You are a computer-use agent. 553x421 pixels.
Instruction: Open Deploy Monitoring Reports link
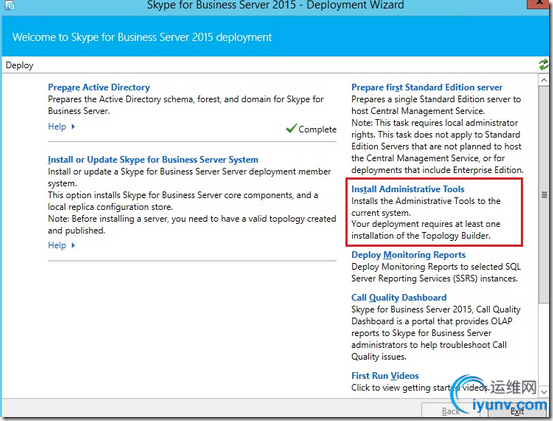coord(408,255)
